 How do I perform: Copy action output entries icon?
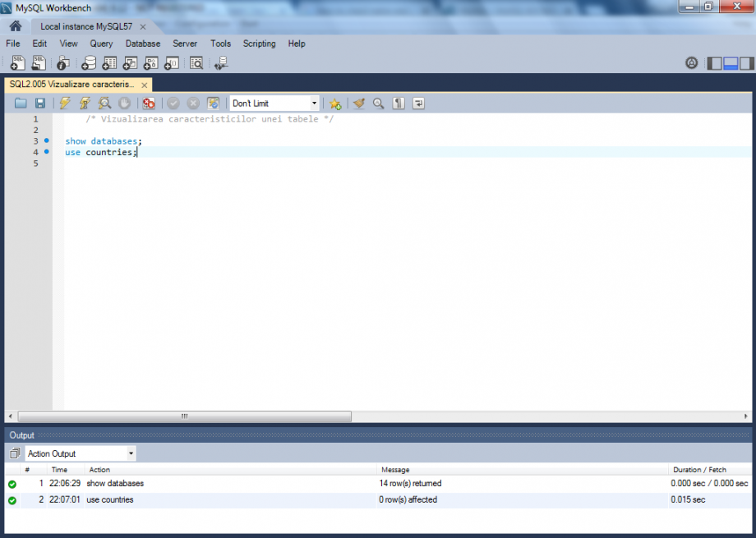(x=15, y=453)
